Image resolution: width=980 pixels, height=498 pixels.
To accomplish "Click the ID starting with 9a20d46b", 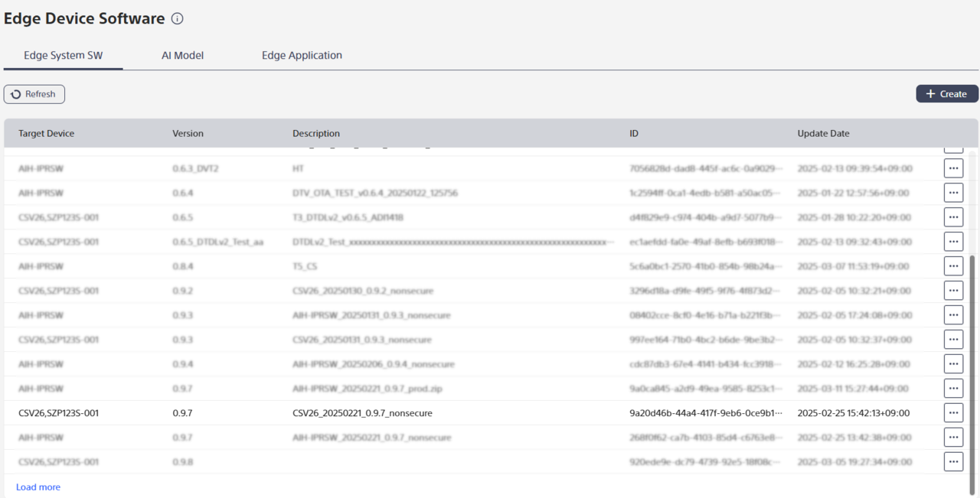I will (x=706, y=413).
